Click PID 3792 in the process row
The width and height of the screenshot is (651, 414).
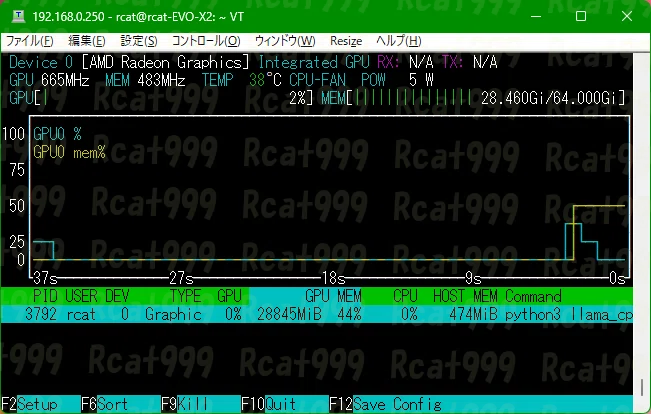tap(41, 314)
